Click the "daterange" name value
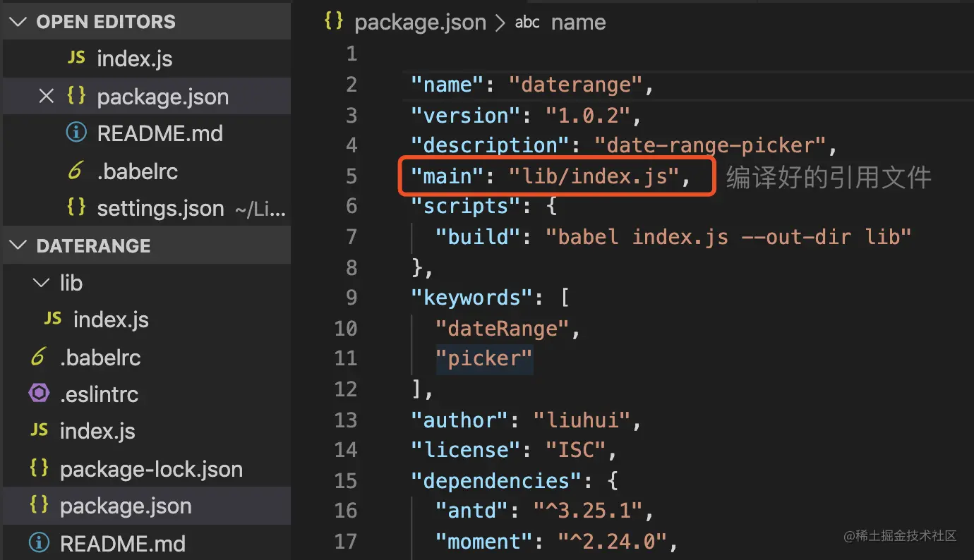The image size is (974, 560). 575,85
